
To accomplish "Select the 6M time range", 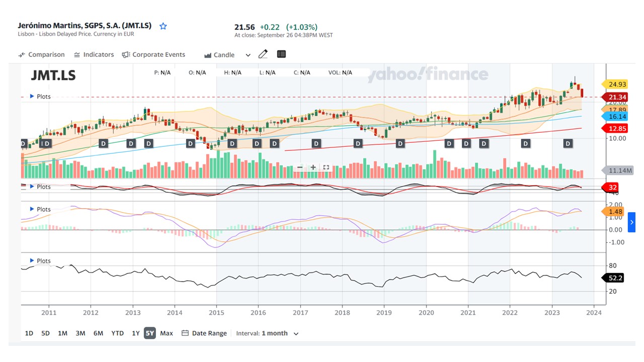I will (x=98, y=333).
